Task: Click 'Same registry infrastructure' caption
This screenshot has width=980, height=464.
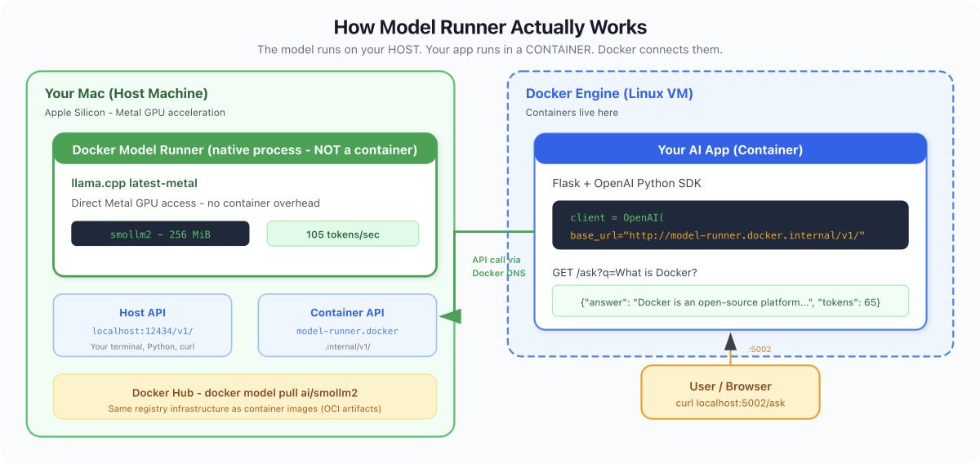Action: [245, 408]
